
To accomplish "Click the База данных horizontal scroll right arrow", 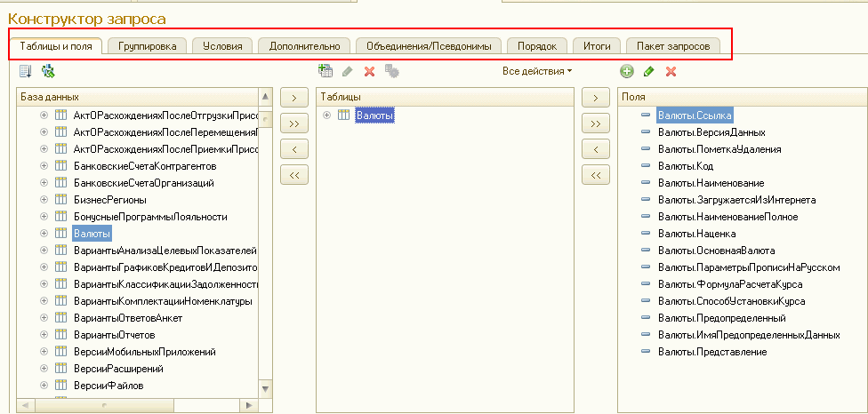I will point(248,405).
